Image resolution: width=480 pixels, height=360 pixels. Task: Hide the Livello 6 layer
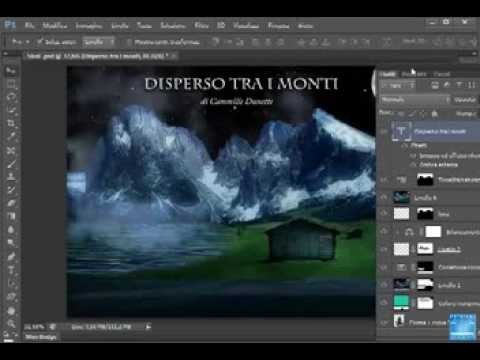click(384, 197)
